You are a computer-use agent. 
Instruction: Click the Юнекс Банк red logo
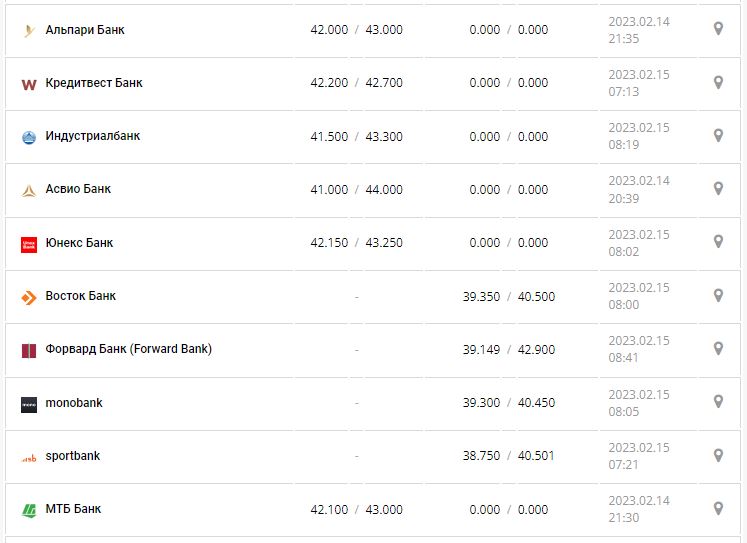[x=28, y=244]
